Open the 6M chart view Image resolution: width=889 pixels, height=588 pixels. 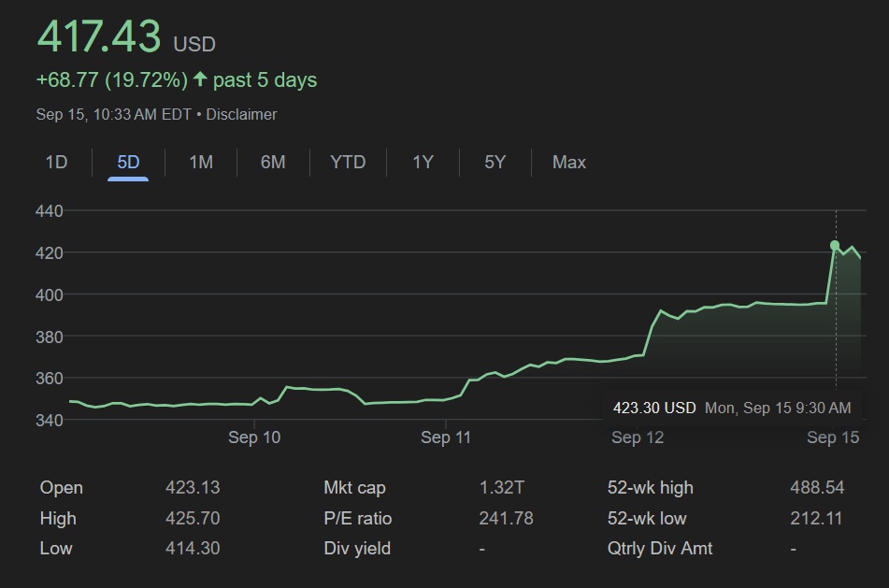click(x=273, y=163)
